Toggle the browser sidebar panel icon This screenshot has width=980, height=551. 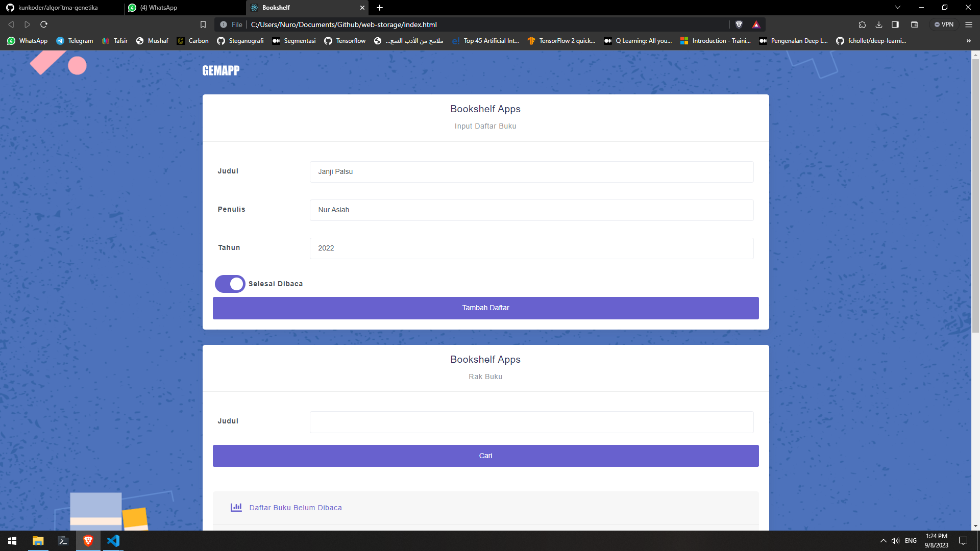point(895,24)
